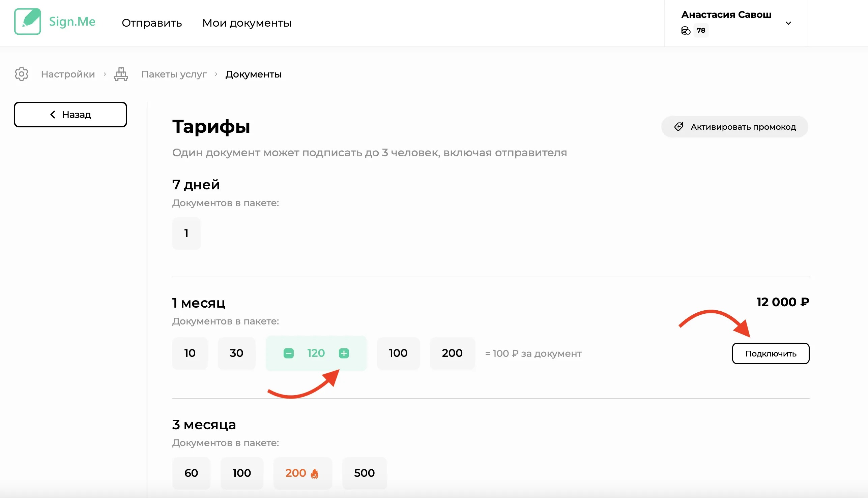Click the coins balance icon
Image resolution: width=868 pixels, height=498 pixels.
click(x=686, y=30)
